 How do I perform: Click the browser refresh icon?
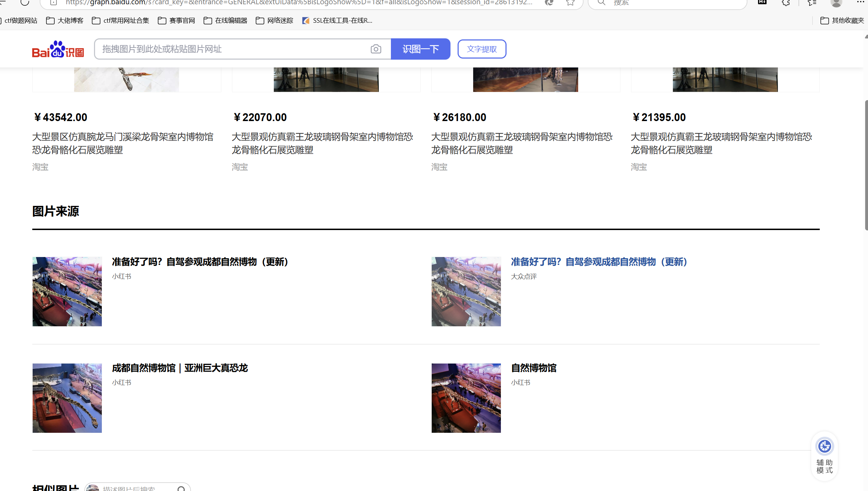(x=25, y=3)
